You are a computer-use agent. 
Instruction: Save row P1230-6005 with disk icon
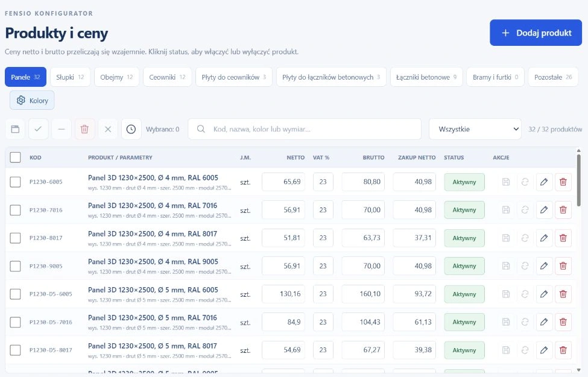[x=506, y=182]
